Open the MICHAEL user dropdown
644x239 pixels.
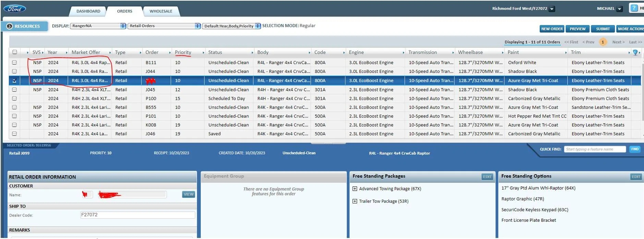[x=619, y=9]
